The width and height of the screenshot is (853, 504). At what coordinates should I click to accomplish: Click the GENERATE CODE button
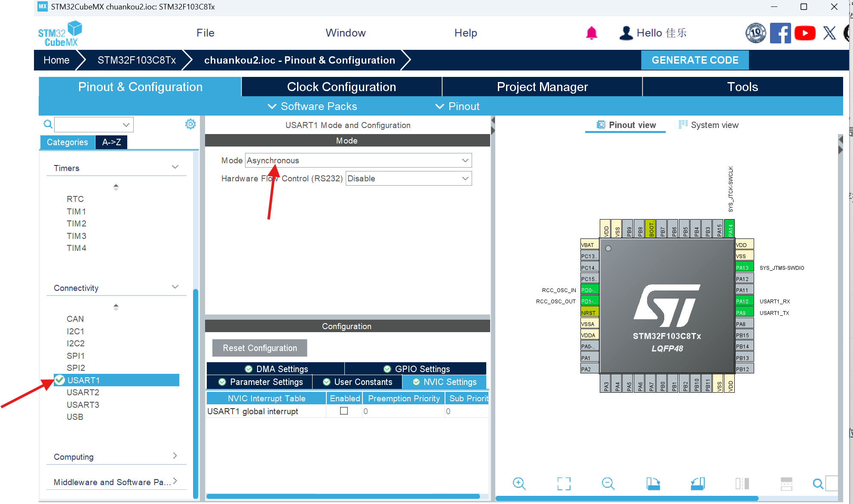695,60
